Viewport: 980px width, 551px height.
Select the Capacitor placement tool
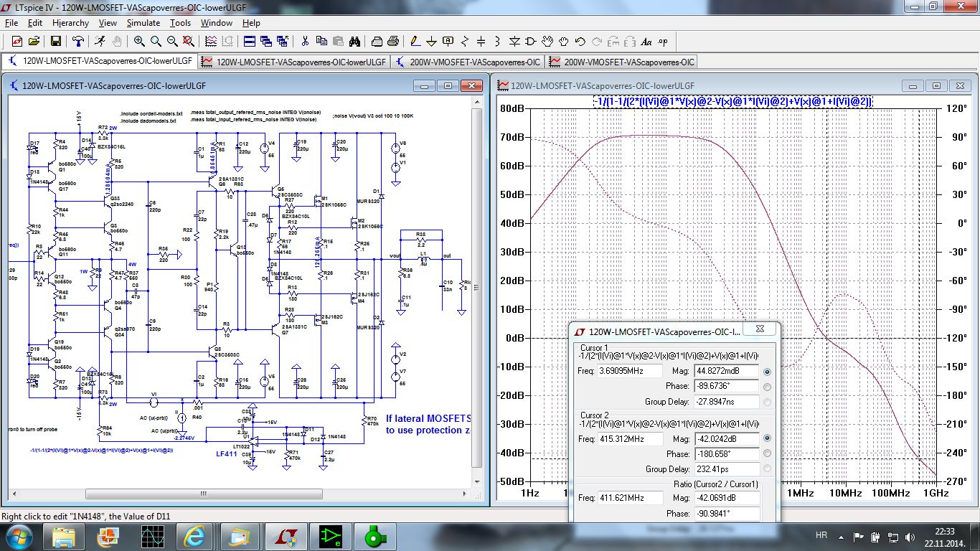481,41
